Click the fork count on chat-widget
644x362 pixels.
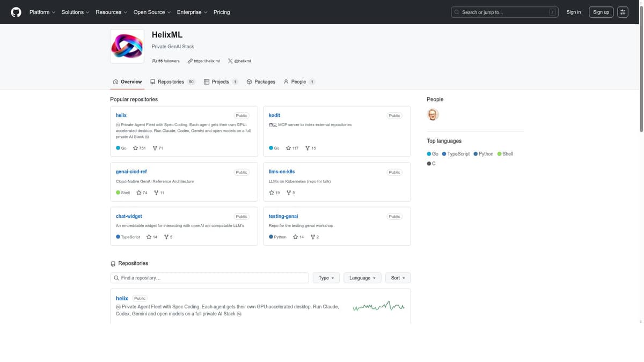pos(168,237)
